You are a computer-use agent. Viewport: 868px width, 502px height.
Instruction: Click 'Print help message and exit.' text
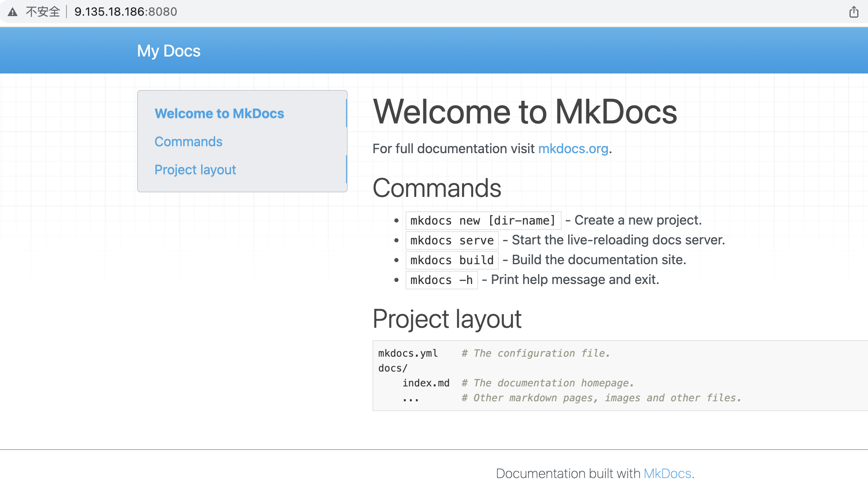click(x=575, y=279)
